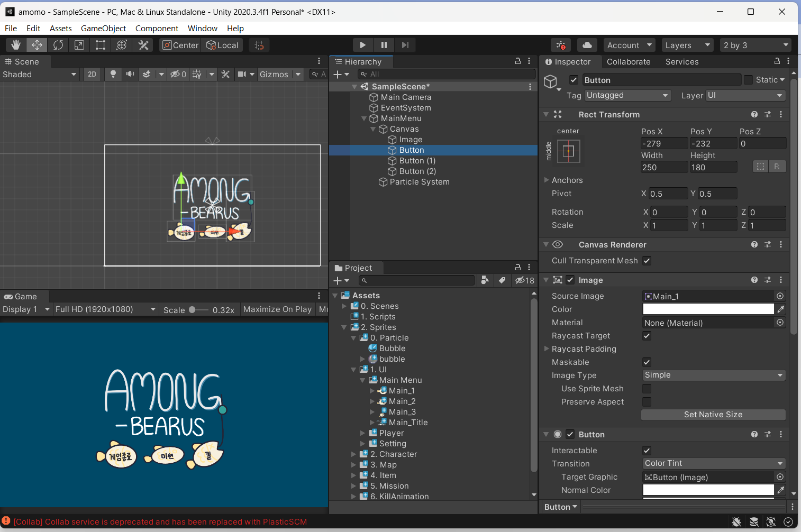Open the Component menu
Screen dimensions: 801x532
(x=157, y=29)
